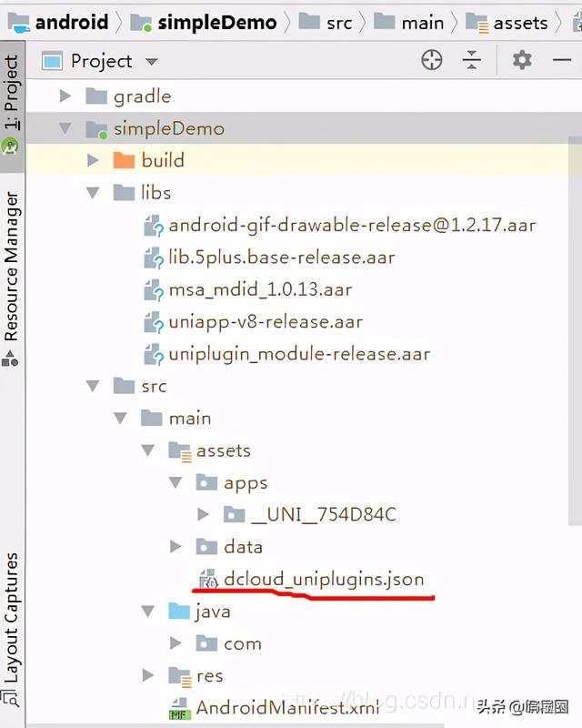The image size is (582, 728).
Task: Click the msa_mdid_1.0.13.aar archive icon
Action: [154, 290]
